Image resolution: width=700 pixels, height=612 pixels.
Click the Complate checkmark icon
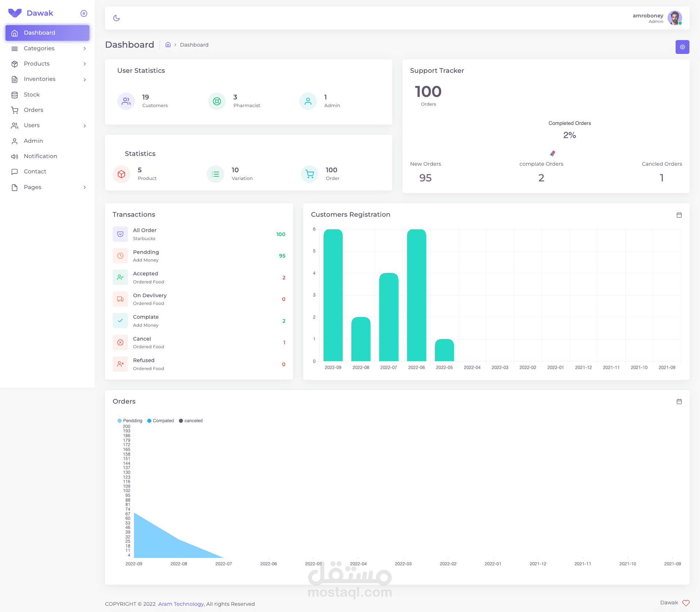click(120, 321)
